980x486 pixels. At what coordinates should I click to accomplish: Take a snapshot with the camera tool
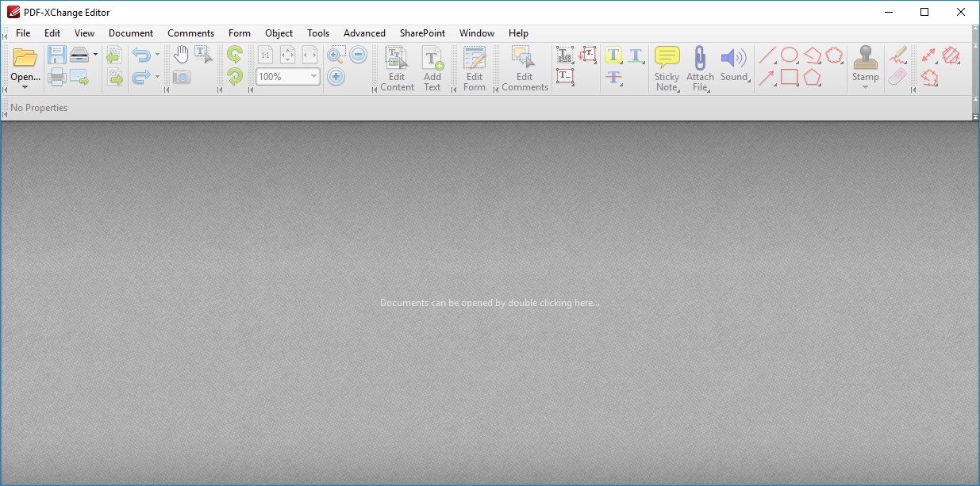point(182,76)
